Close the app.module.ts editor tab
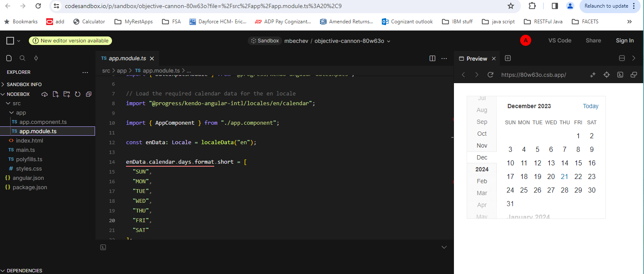The image size is (644, 274). (x=152, y=59)
